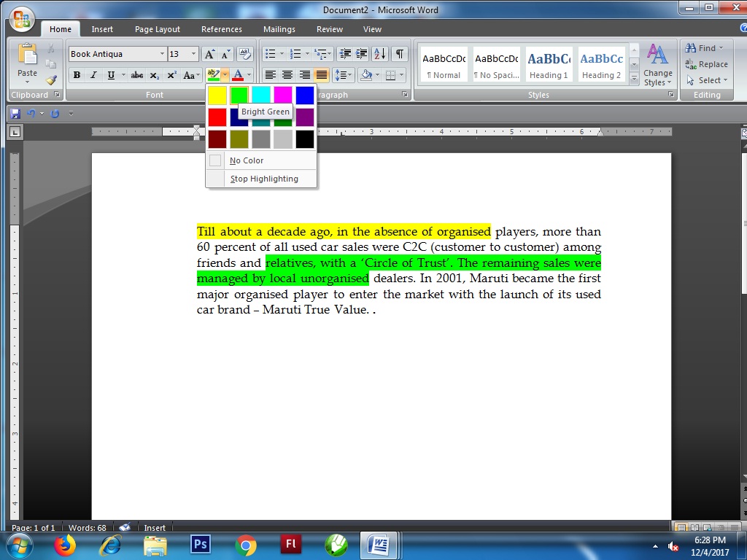Expand the numbering list dropdown
The image size is (747, 560).
tap(307, 54)
